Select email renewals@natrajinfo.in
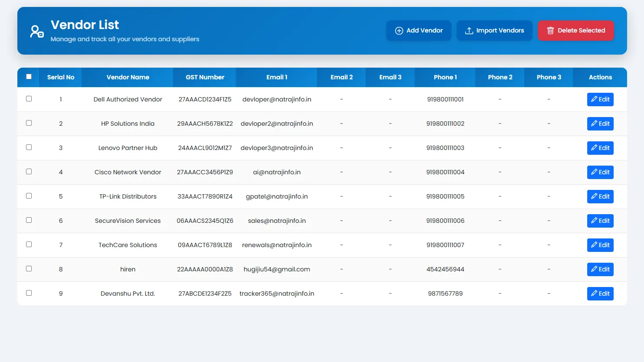The height and width of the screenshot is (362, 644). pyautogui.click(x=277, y=245)
